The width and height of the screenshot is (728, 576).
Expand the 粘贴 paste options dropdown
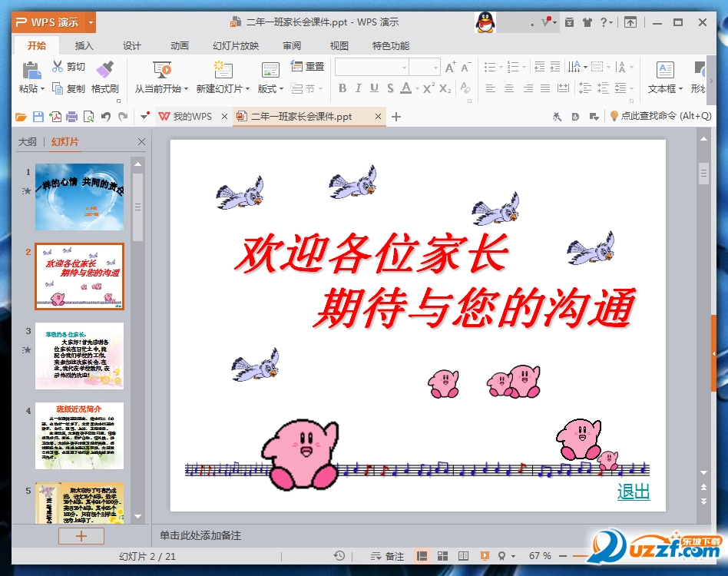[x=43, y=88]
